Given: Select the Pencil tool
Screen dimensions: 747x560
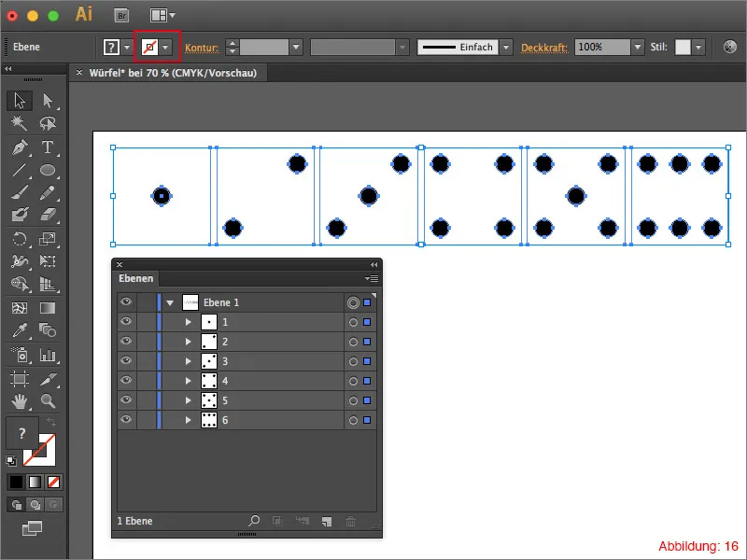Looking at the screenshot, I should coord(48,193).
